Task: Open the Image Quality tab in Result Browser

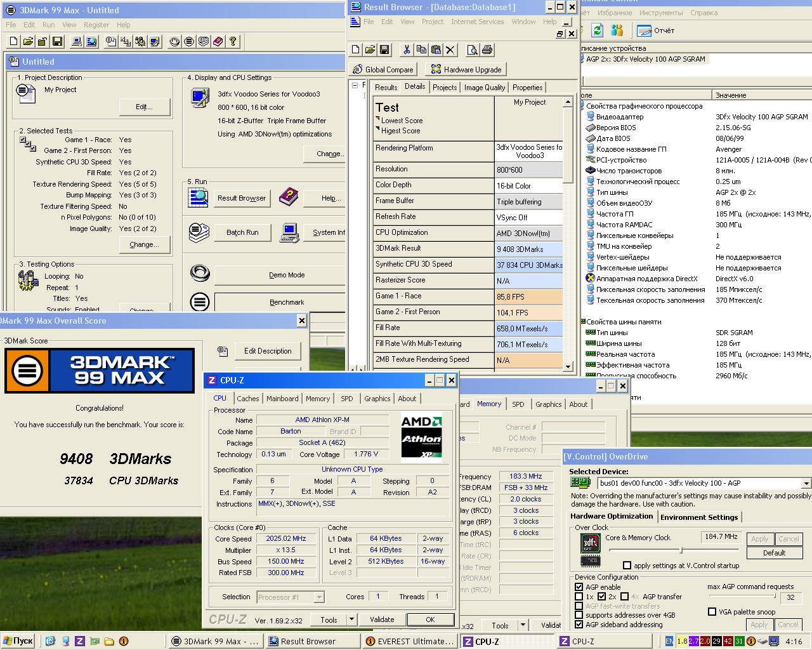Action: point(485,88)
